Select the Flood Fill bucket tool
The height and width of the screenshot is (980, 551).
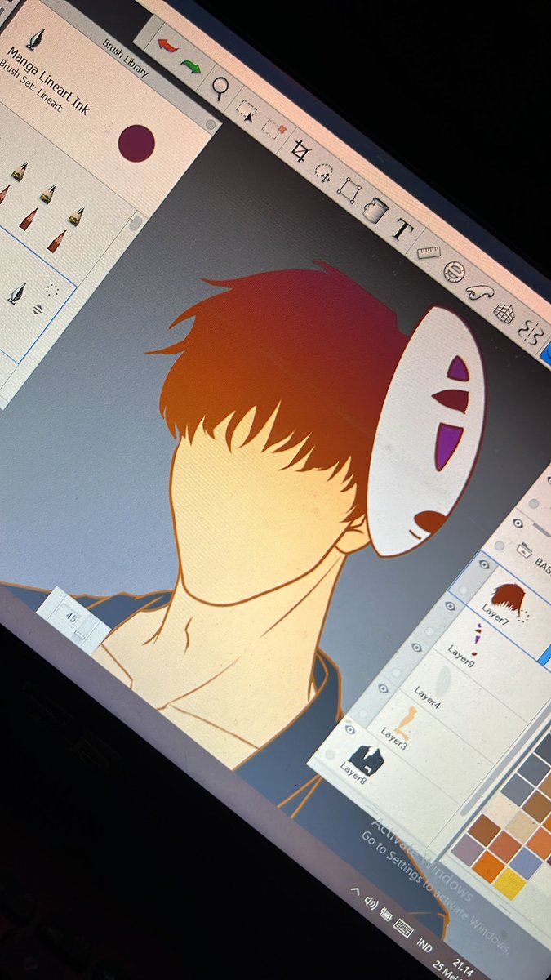click(375, 209)
